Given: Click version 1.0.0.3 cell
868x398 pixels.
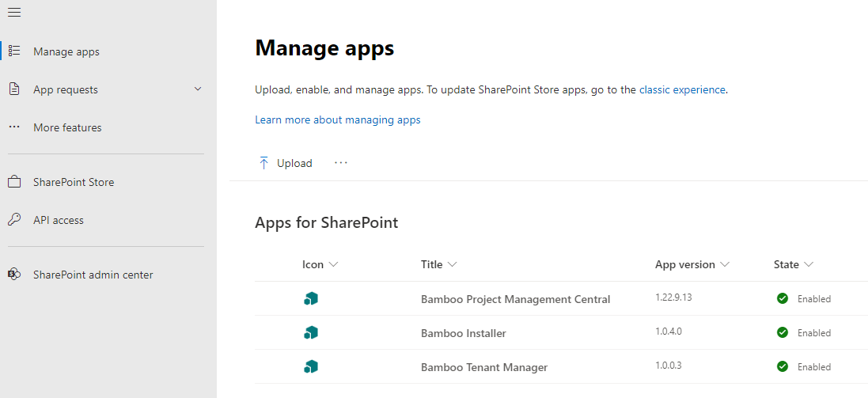Looking at the screenshot, I should click(x=669, y=365).
